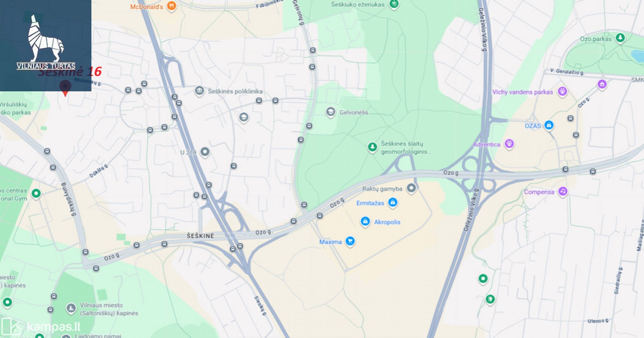Select the Adventica purple marker icon
The width and height of the screenshot is (644, 338).
tap(509, 144)
